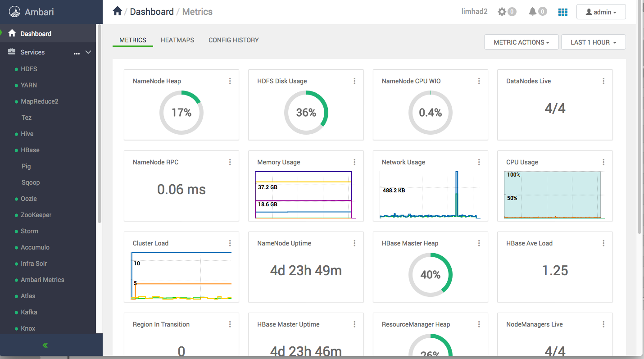The width and height of the screenshot is (644, 359).
Task: Open NameNode Heap widget options menu
Action: pyautogui.click(x=230, y=81)
